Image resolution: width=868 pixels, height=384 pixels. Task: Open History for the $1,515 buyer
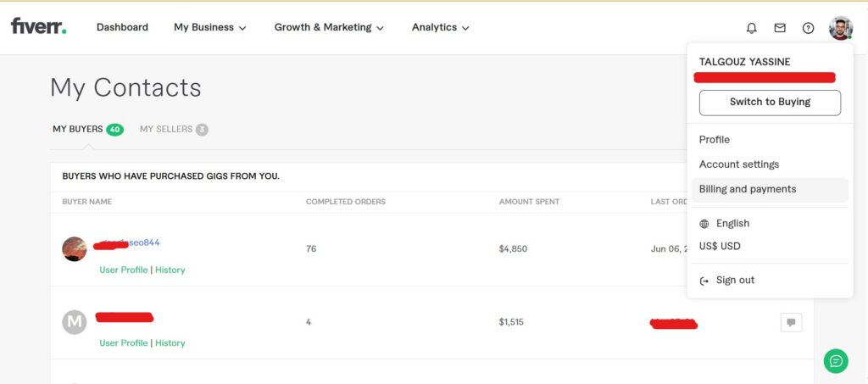tap(170, 343)
